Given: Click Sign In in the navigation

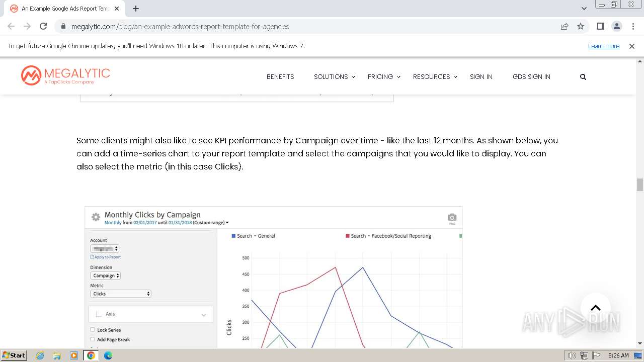Looking at the screenshot, I should pos(481,77).
